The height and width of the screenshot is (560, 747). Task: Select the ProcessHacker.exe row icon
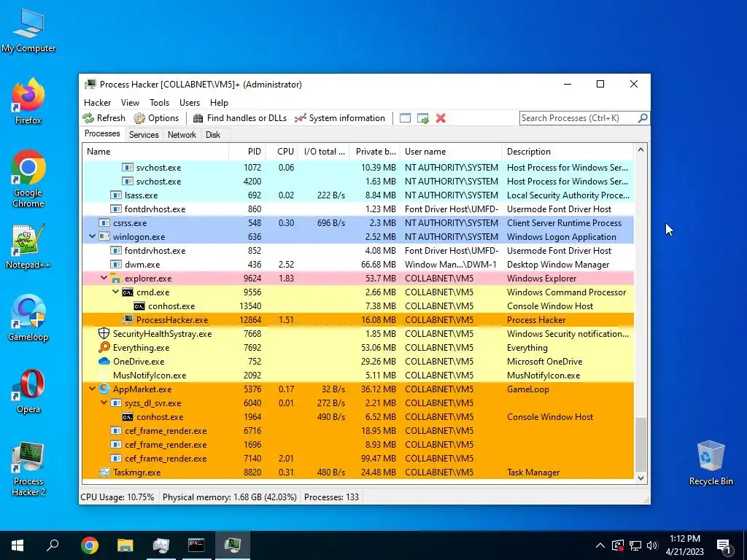pos(127,320)
